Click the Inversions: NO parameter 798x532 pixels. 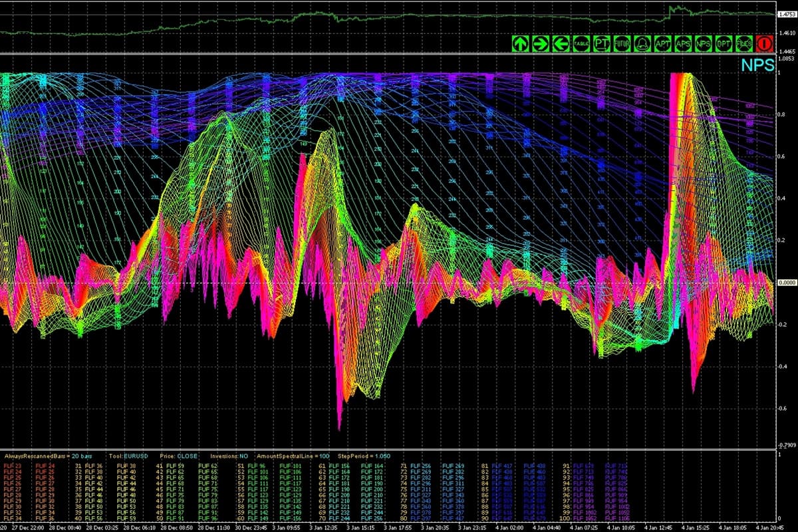click(x=230, y=458)
